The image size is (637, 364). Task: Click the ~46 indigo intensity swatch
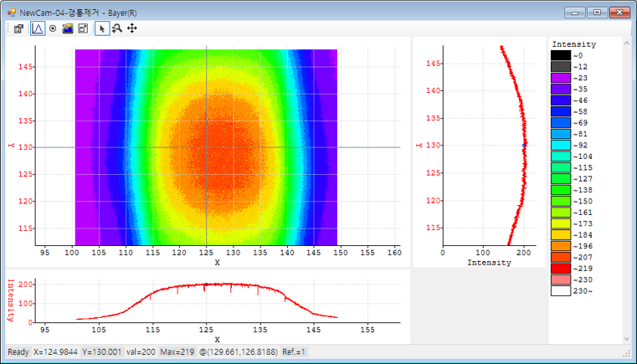tap(561, 100)
